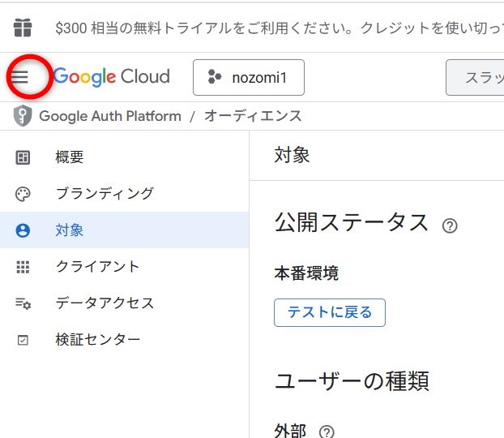The image size is (504, 438).
Task: Click the gift icon in trial banner
Action: pos(23,28)
